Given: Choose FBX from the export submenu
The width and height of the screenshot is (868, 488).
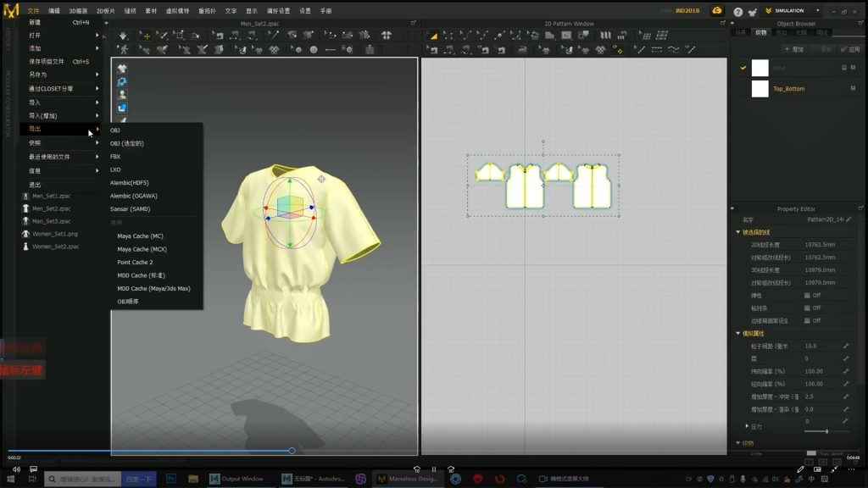Looking at the screenshot, I should coord(115,157).
